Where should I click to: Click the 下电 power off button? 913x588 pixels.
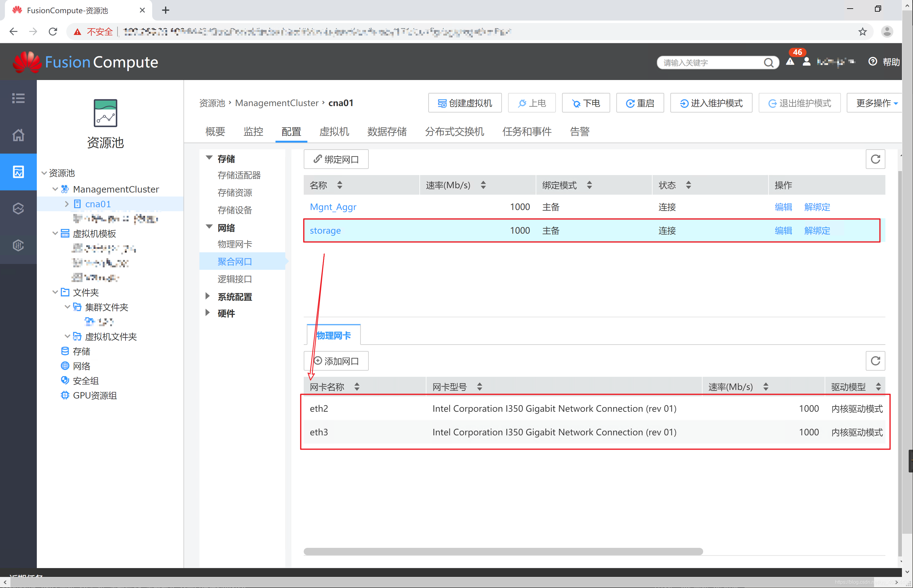point(586,103)
